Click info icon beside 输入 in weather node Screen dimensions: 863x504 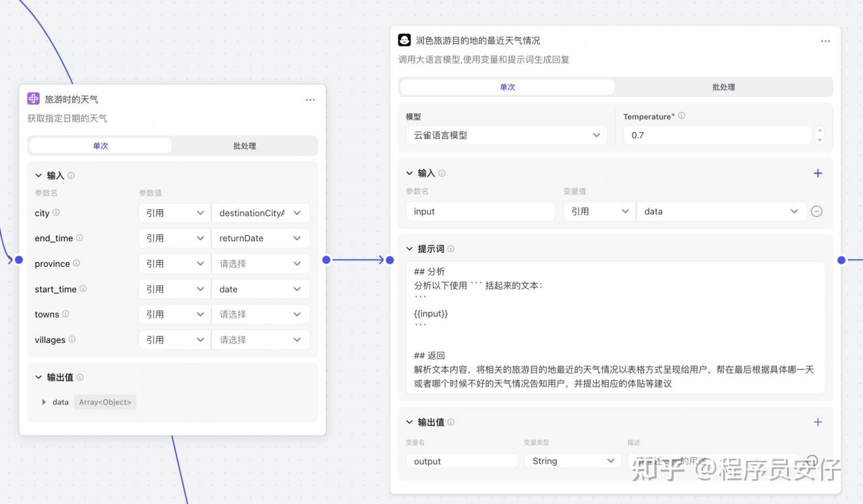pyautogui.click(x=71, y=175)
